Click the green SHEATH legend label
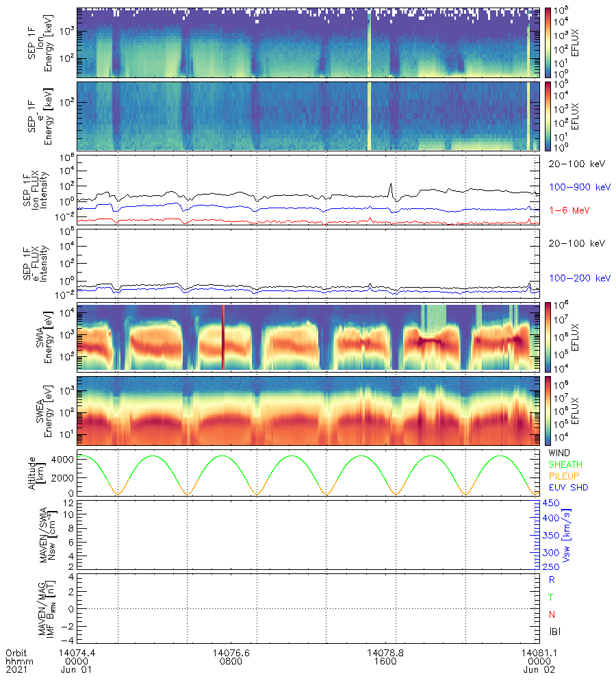Screen dimensions: 616x685 point(563,466)
